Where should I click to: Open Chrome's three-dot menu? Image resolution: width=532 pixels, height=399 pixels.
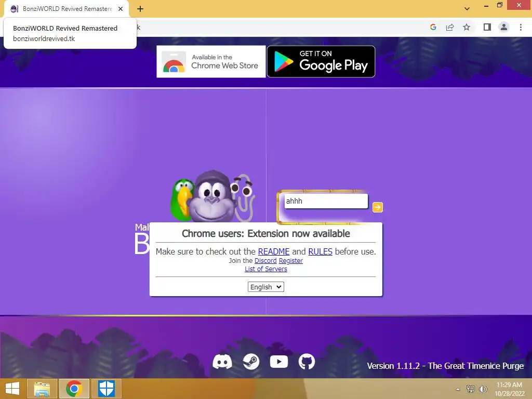pos(521,27)
